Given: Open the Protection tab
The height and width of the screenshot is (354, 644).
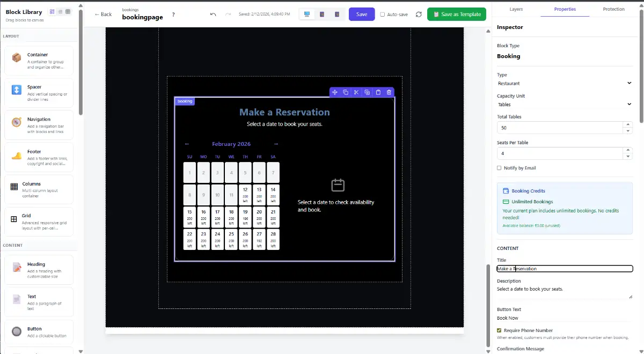Looking at the screenshot, I should tap(613, 9).
